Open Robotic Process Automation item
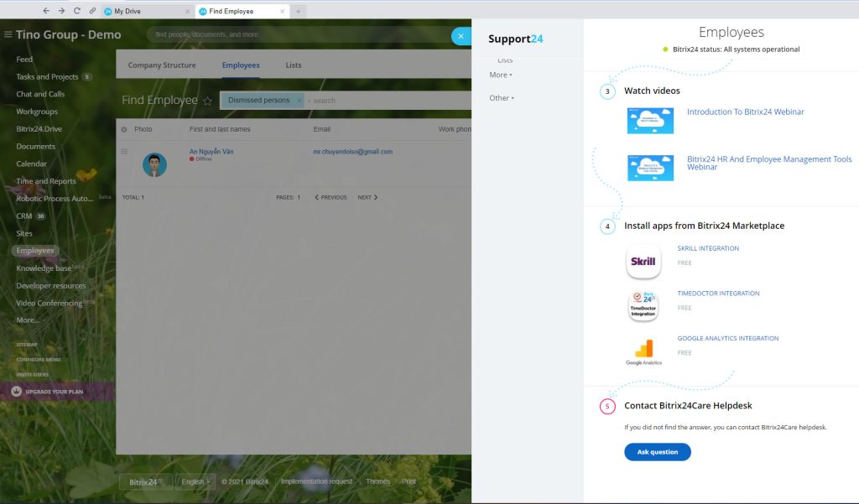859x504 pixels. pyautogui.click(x=55, y=199)
